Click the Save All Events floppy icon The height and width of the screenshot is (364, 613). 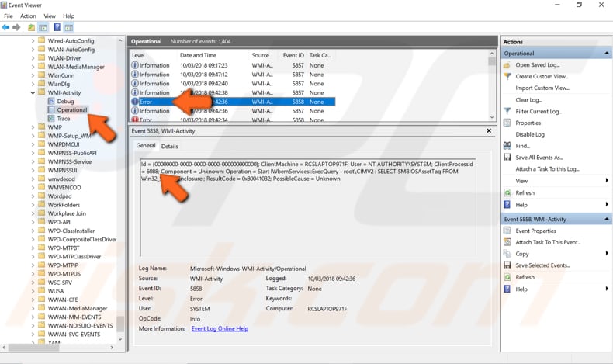[507, 158]
